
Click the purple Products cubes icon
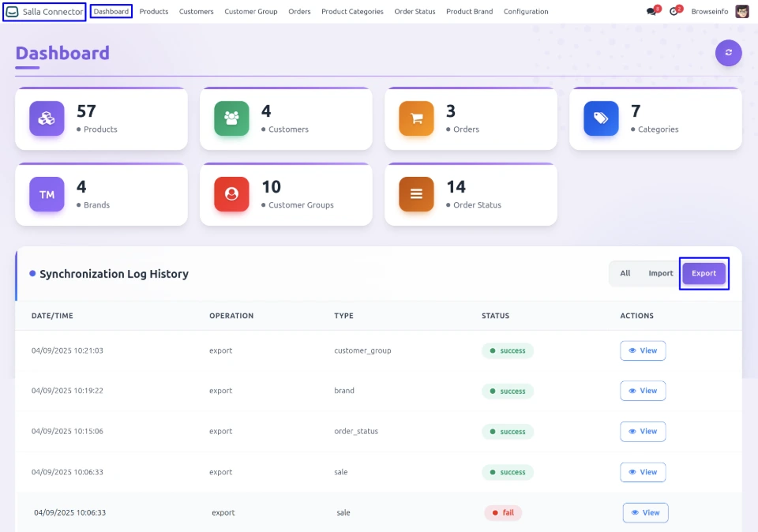[x=47, y=118]
